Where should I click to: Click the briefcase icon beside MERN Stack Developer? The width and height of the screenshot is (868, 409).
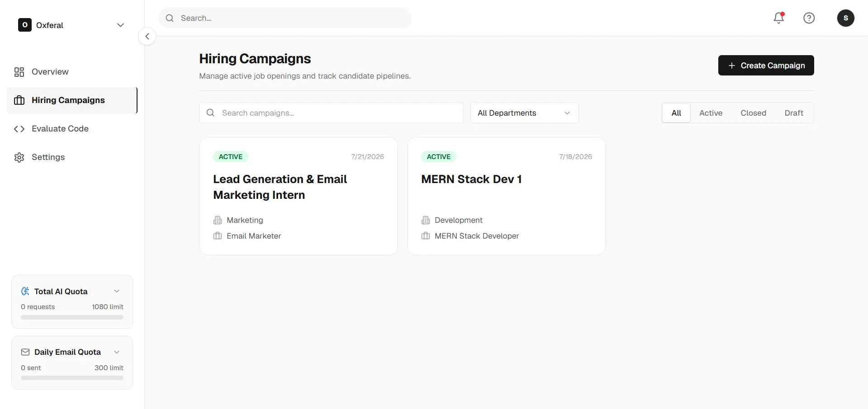point(426,236)
